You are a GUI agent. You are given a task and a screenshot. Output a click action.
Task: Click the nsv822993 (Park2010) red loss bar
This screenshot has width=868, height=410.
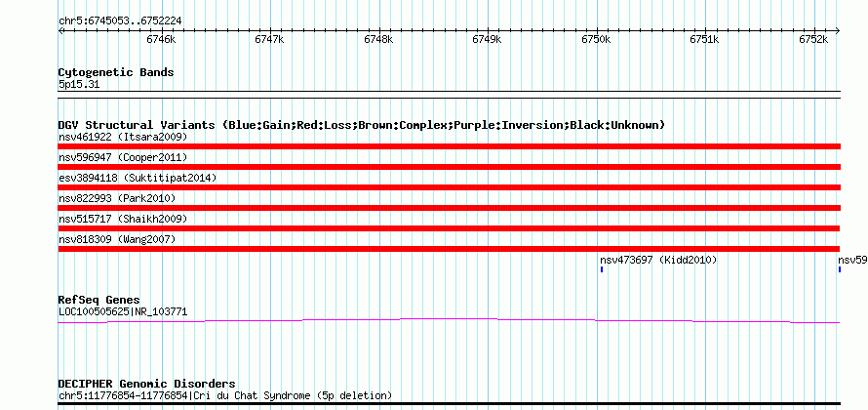pyautogui.click(x=449, y=208)
